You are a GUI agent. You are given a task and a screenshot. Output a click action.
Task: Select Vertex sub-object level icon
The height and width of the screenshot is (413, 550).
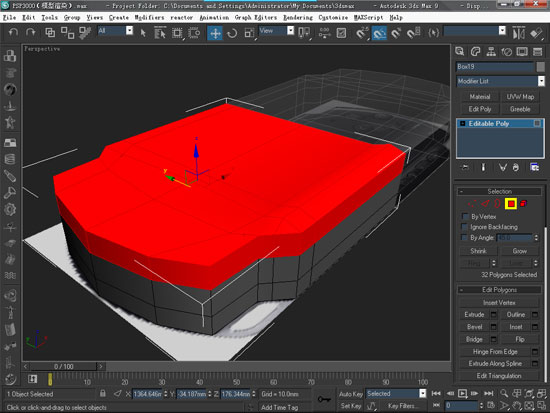pos(472,204)
